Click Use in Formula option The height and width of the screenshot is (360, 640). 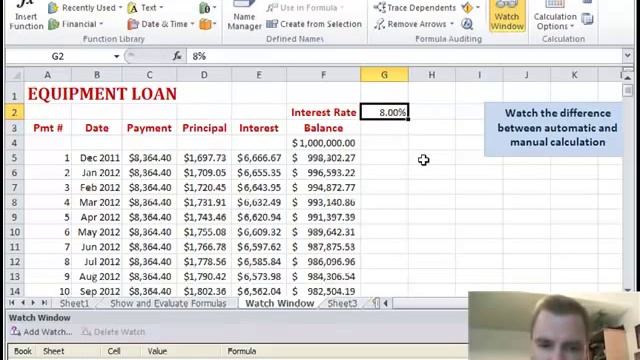coord(305,8)
